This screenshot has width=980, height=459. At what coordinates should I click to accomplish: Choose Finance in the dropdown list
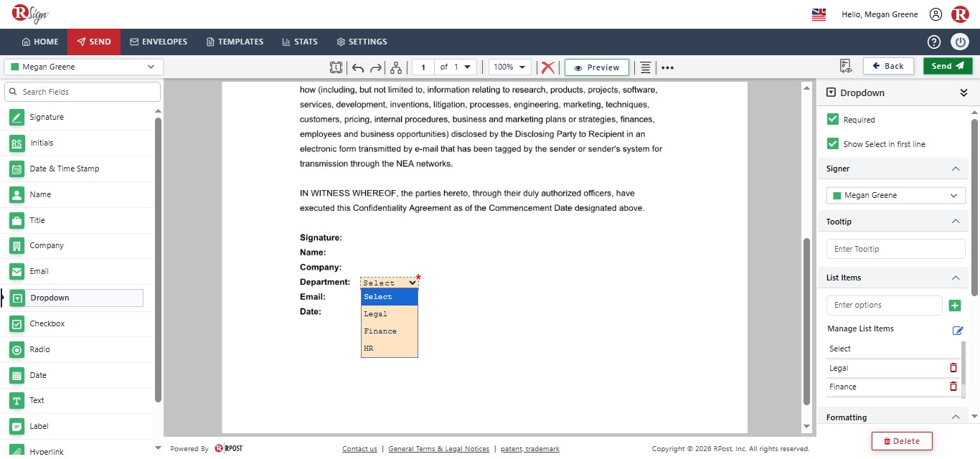tap(390, 331)
